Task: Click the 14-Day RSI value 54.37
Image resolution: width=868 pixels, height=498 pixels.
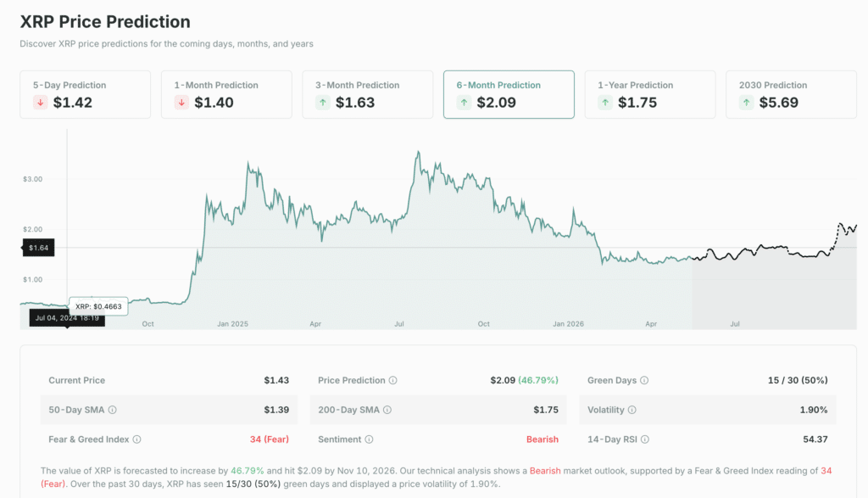Action: pyautogui.click(x=815, y=439)
